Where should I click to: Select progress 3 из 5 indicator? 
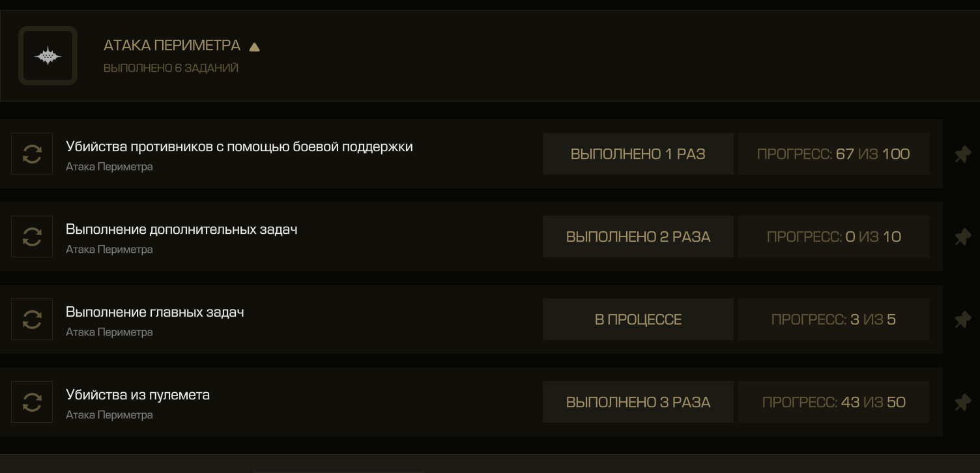(833, 319)
